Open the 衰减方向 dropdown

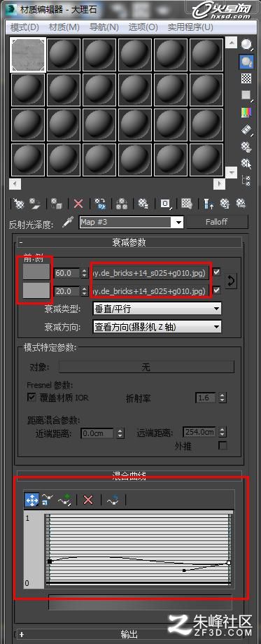[x=157, y=326]
